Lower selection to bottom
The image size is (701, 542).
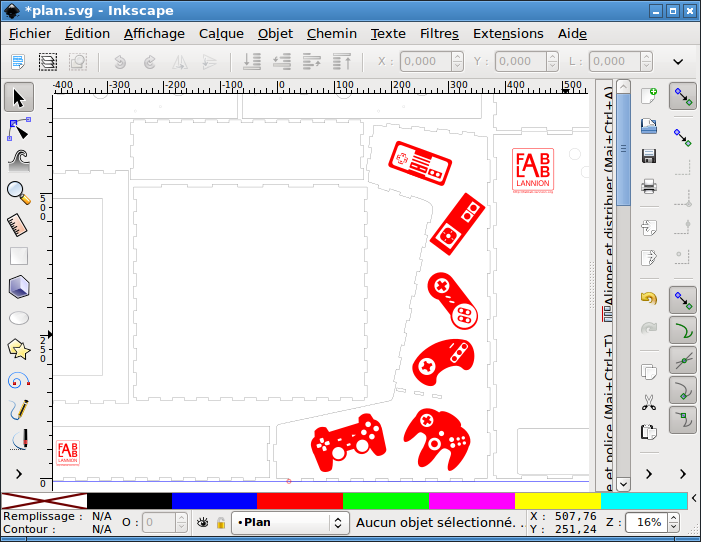tap(252, 62)
